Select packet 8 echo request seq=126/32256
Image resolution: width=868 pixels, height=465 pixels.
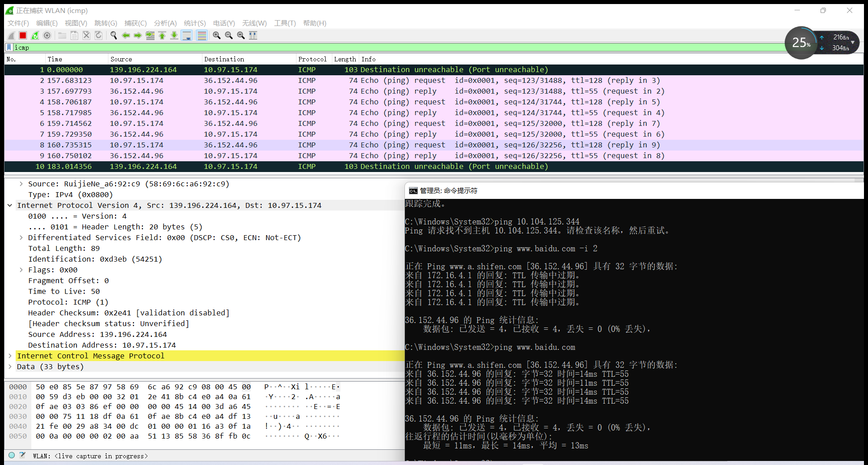point(434,145)
